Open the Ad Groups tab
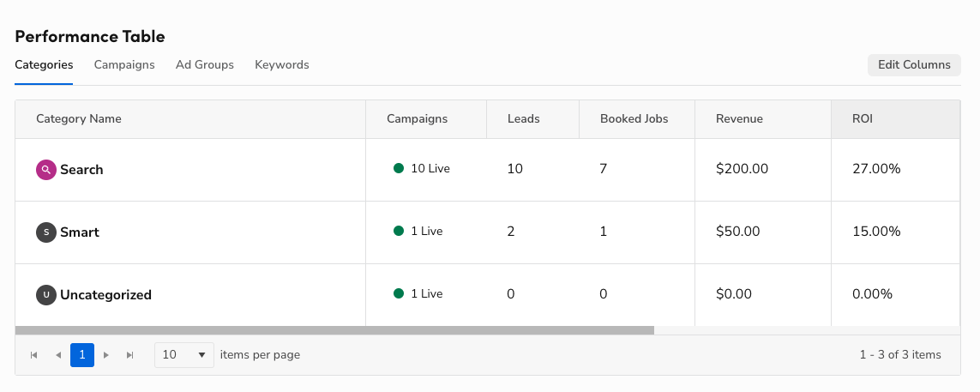980x392 pixels. coord(205,65)
